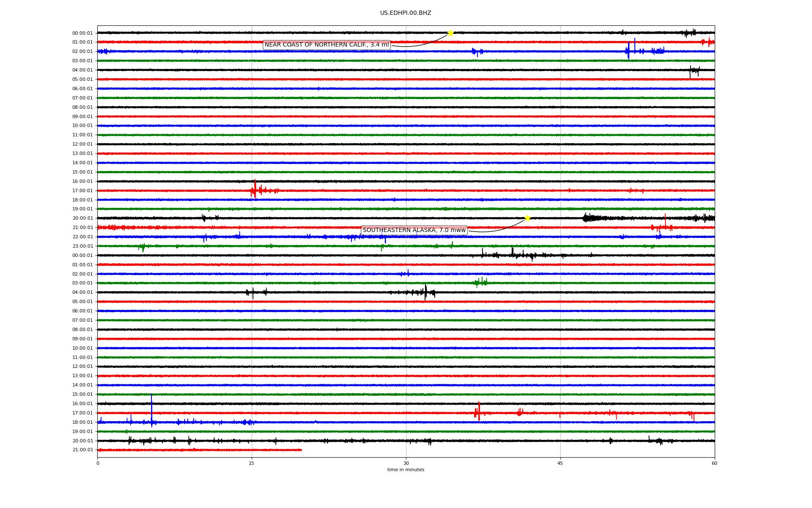Image resolution: width=812 pixels, height=508 pixels.
Task: Click the 60-minute tick label on the x-axis
Action: point(714,463)
